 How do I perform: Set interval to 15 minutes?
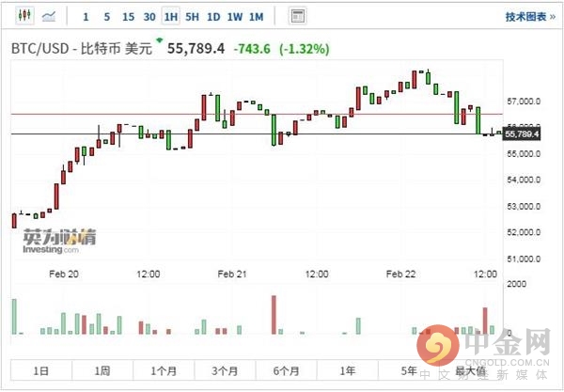[x=128, y=17]
